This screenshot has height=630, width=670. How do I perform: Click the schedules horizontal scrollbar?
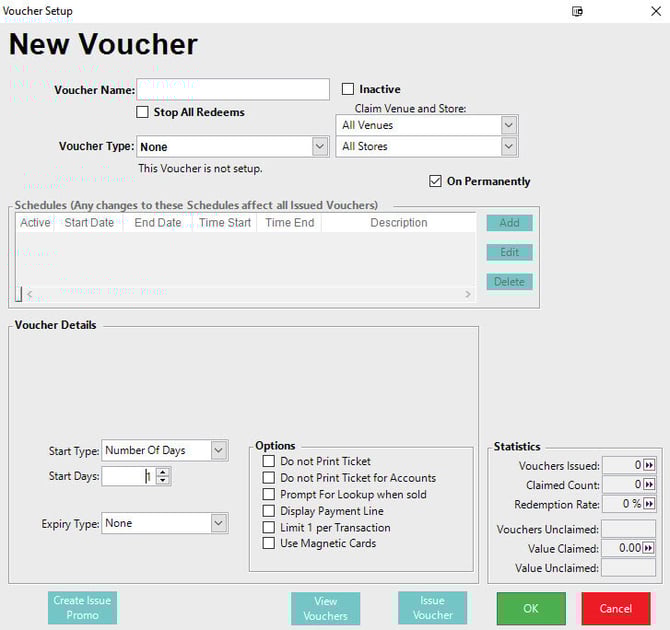point(245,294)
